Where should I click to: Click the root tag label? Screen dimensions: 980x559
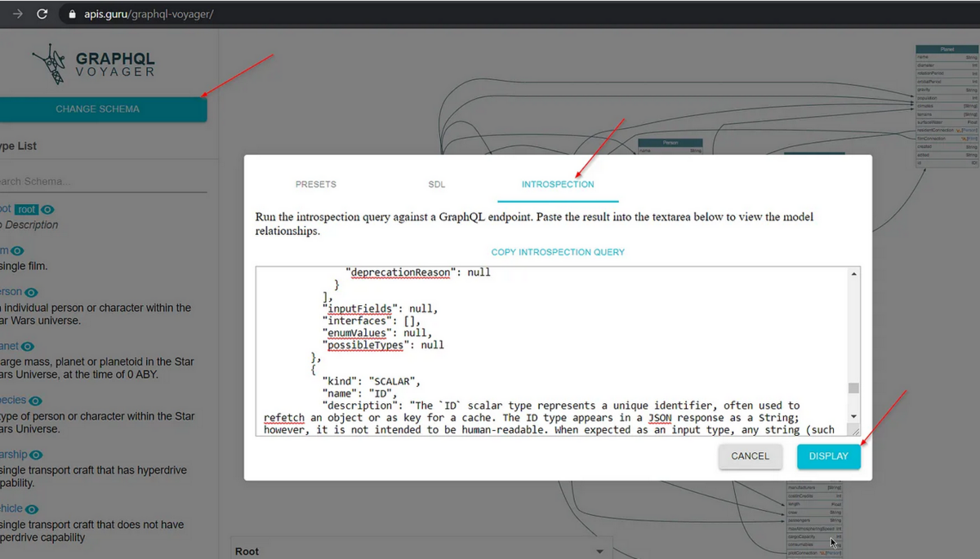[27, 210]
